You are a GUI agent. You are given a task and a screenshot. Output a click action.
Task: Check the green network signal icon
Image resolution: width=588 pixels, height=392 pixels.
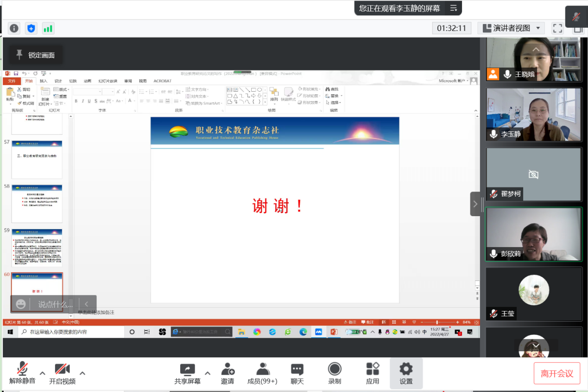coord(48,28)
